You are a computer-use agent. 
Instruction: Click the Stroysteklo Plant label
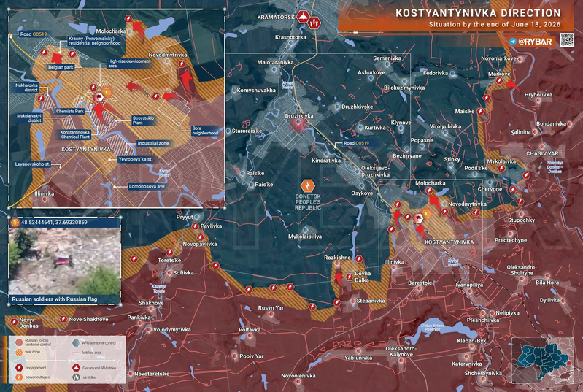[143, 120]
